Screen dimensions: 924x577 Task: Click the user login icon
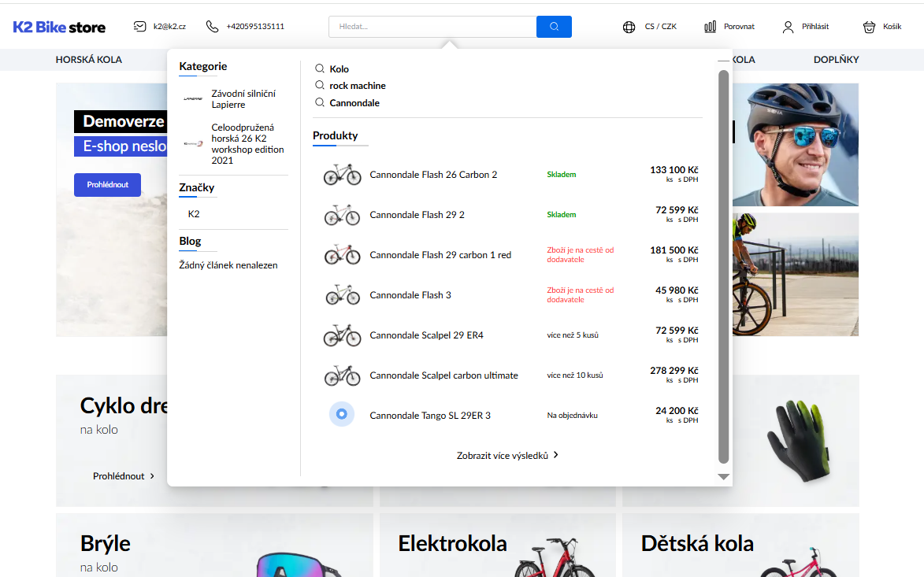pos(788,27)
